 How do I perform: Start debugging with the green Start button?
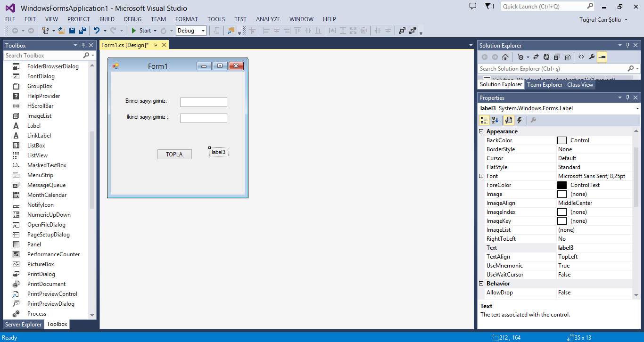(141, 31)
